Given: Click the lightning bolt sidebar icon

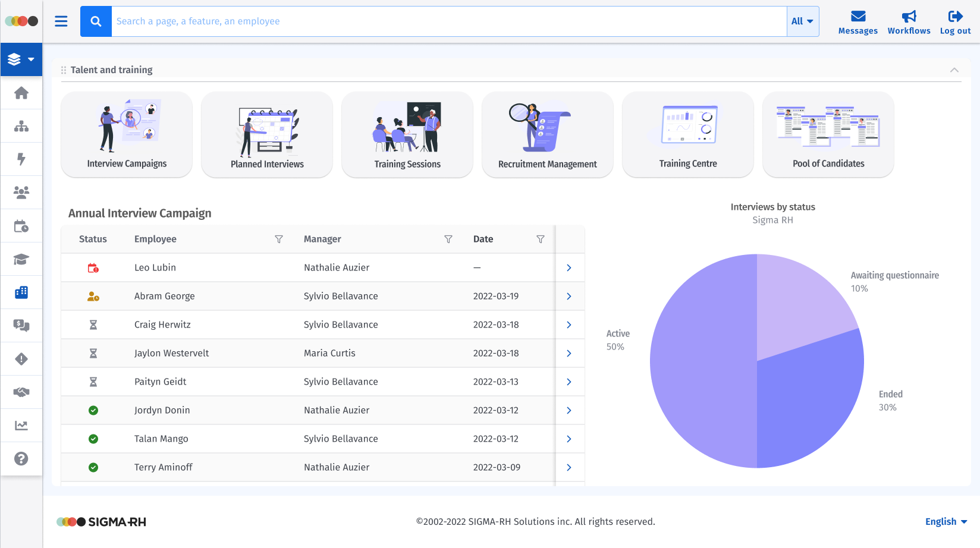Looking at the screenshot, I should (21, 159).
